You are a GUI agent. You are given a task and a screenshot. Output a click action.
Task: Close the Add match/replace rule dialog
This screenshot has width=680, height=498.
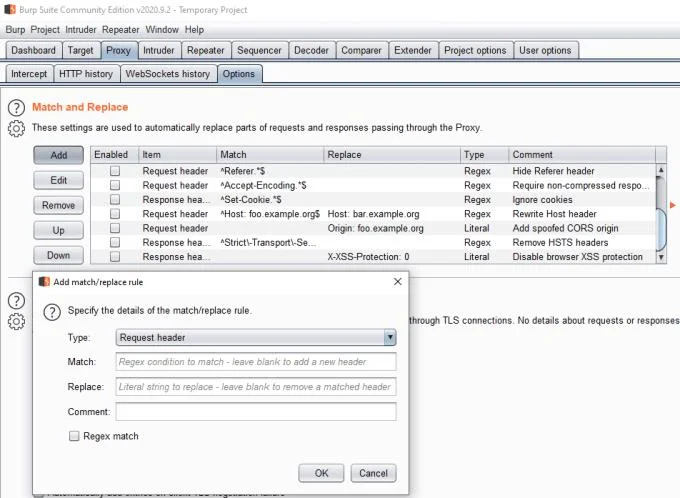[x=397, y=282]
